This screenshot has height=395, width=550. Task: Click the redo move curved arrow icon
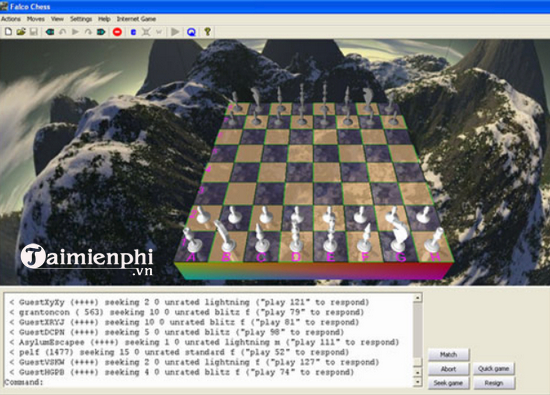pos(88,32)
